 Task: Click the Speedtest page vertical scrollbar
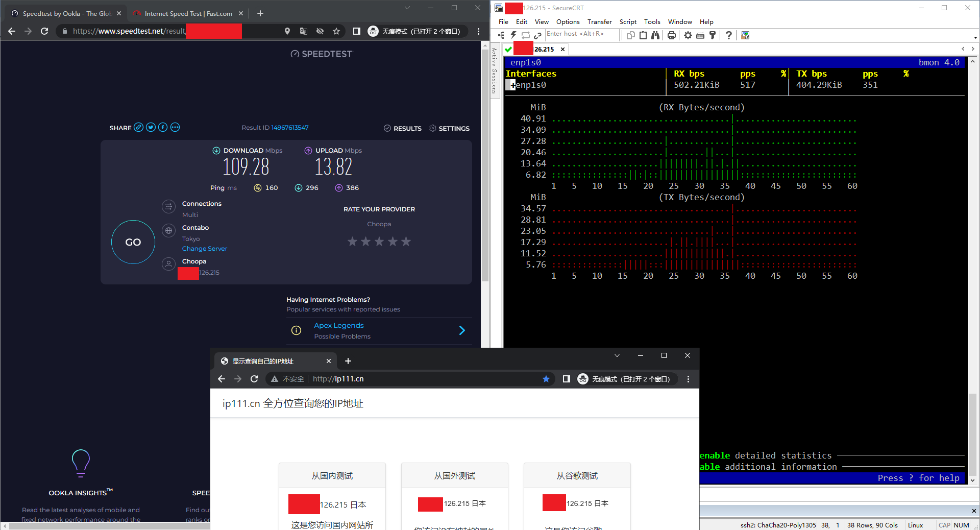click(x=485, y=166)
